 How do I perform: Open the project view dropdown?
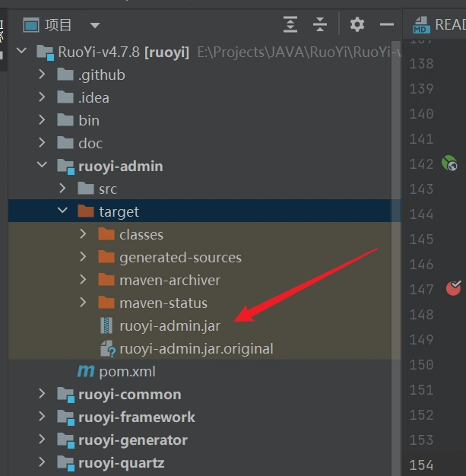coord(95,25)
